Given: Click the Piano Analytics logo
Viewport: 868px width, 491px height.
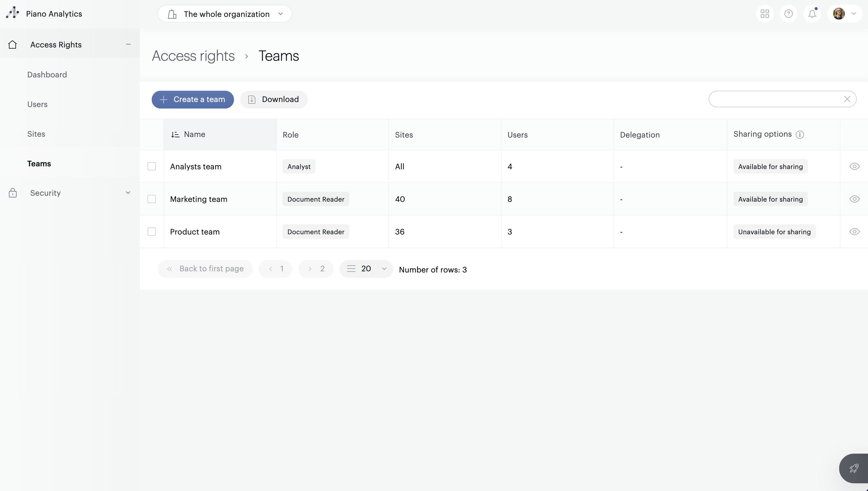Looking at the screenshot, I should (12, 13).
